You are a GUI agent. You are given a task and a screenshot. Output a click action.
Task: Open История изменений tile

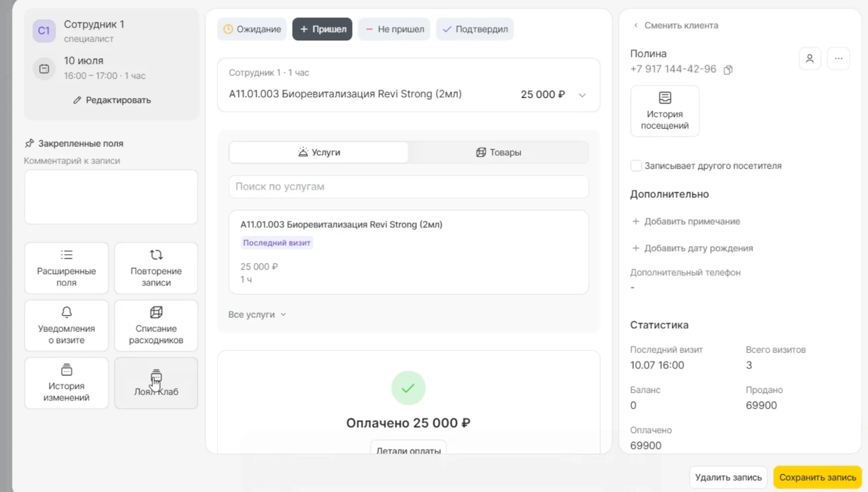point(66,383)
